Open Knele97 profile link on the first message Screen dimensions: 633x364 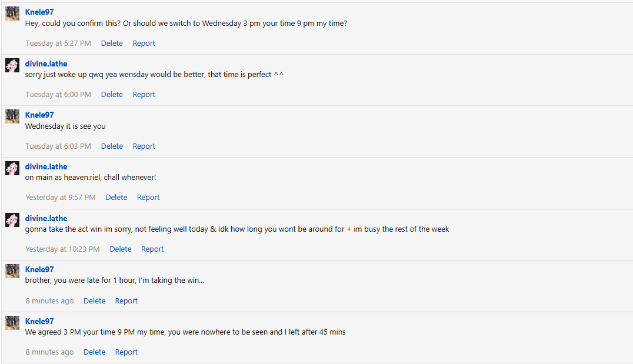[39, 12]
